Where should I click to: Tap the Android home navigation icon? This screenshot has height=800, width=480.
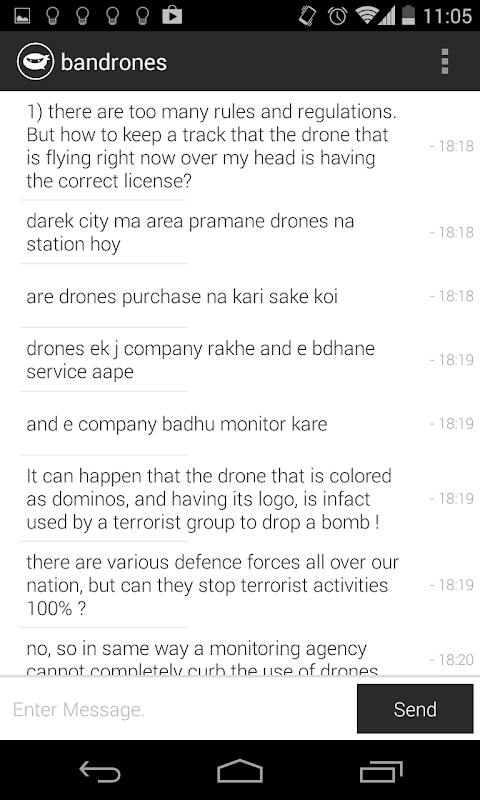(x=240, y=770)
